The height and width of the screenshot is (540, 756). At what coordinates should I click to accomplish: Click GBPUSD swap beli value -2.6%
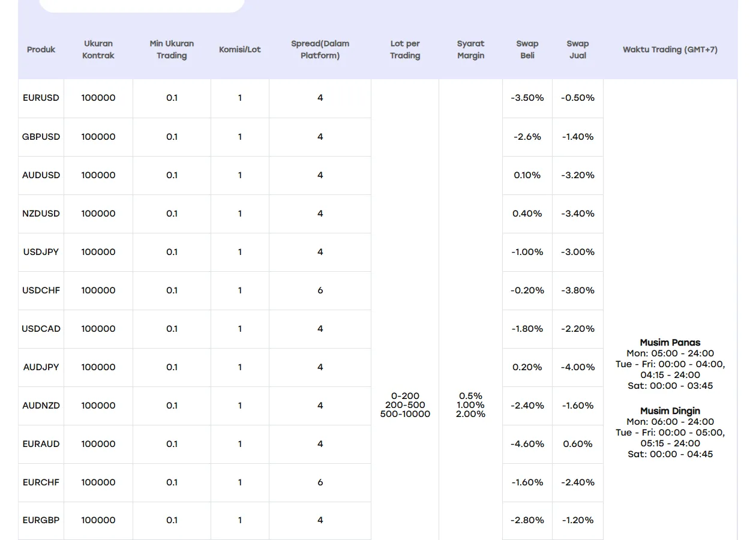tap(527, 137)
